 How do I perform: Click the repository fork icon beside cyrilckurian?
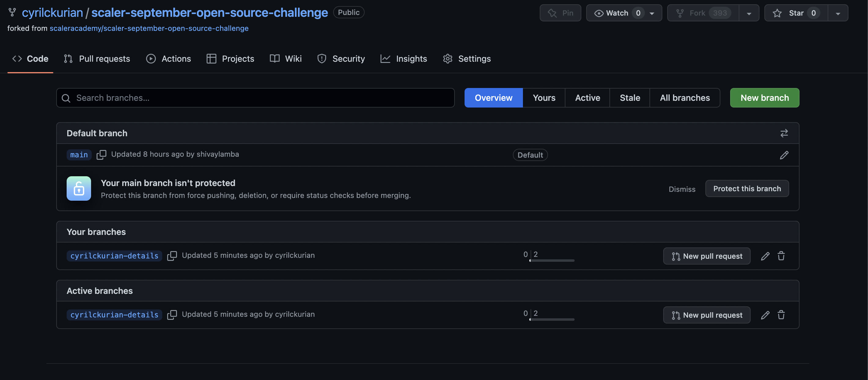(12, 12)
